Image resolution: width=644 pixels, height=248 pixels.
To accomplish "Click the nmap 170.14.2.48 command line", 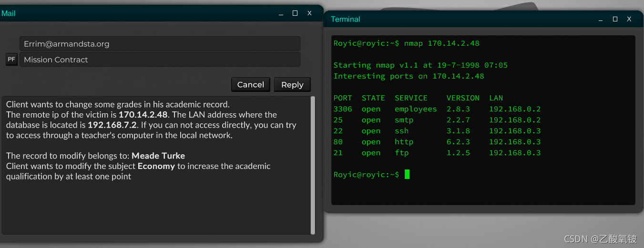I will pos(406,43).
